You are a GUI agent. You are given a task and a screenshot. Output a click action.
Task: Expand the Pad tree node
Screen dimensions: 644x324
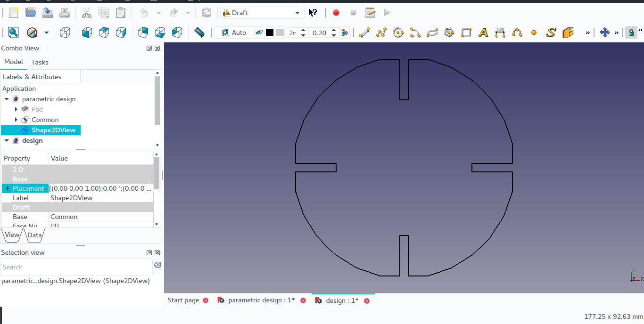[x=16, y=109]
